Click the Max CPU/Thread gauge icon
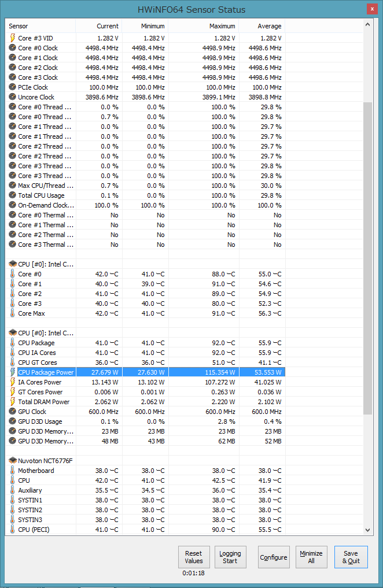The image size is (383, 588). (x=12, y=185)
